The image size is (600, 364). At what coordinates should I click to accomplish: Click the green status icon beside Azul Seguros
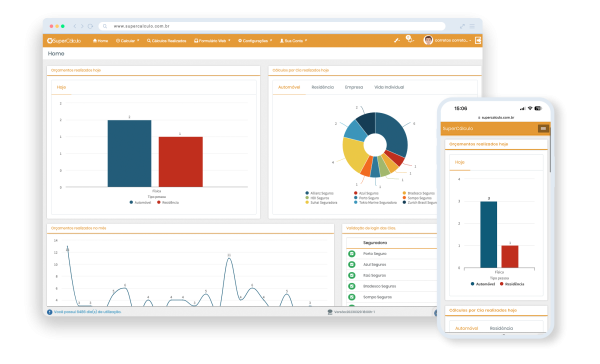(352, 264)
